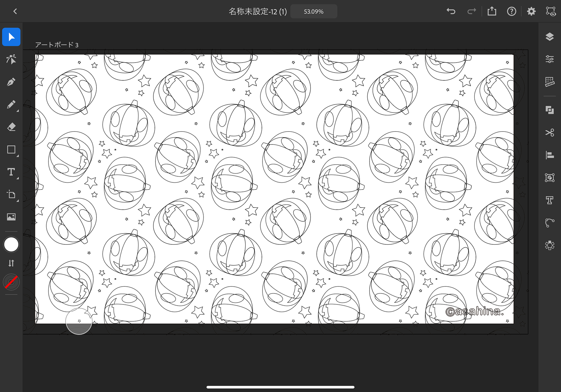
Task: Select the Pen tool
Action: click(11, 82)
